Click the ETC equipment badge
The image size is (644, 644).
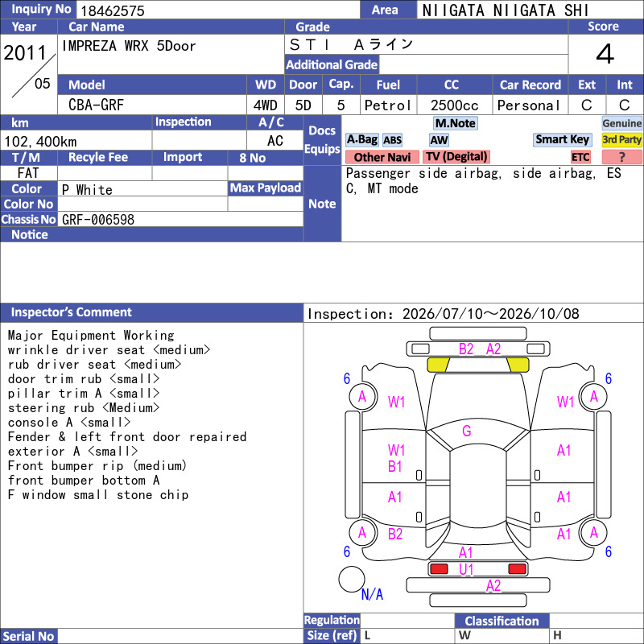pos(580,157)
